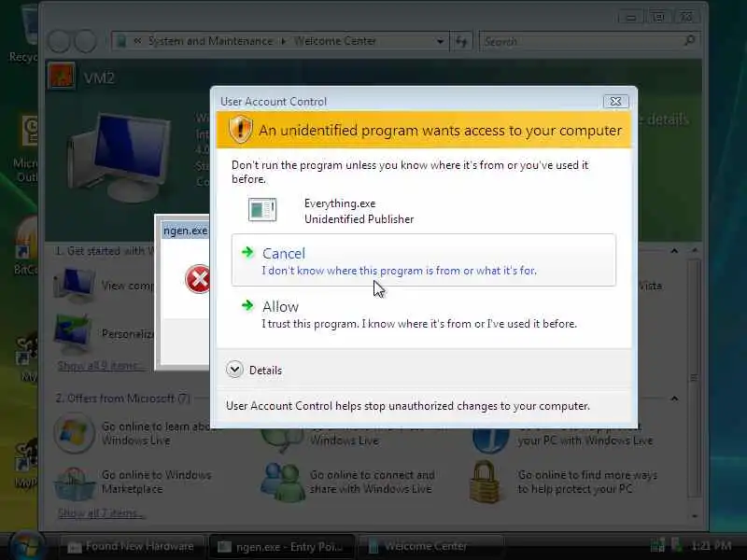Click the large computer image in Welcome Center
The height and width of the screenshot is (560, 747).
click(x=120, y=157)
